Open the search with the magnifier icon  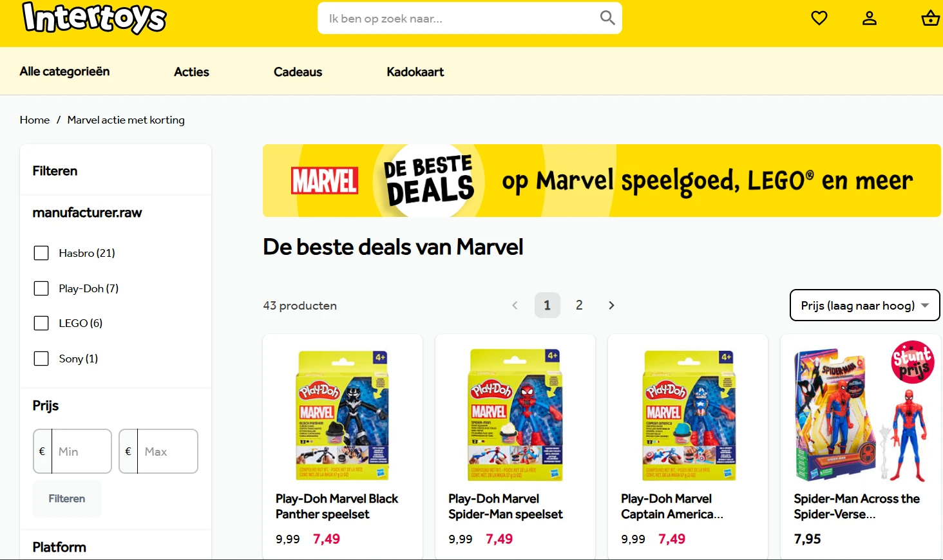pyautogui.click(x=606, y=18)
